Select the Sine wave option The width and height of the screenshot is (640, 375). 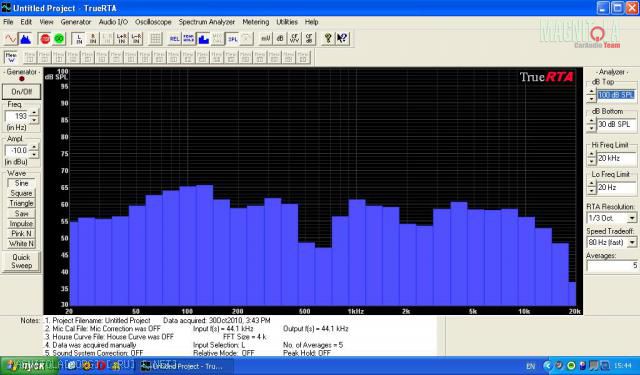pyautogui.click(x=21, y=183)
